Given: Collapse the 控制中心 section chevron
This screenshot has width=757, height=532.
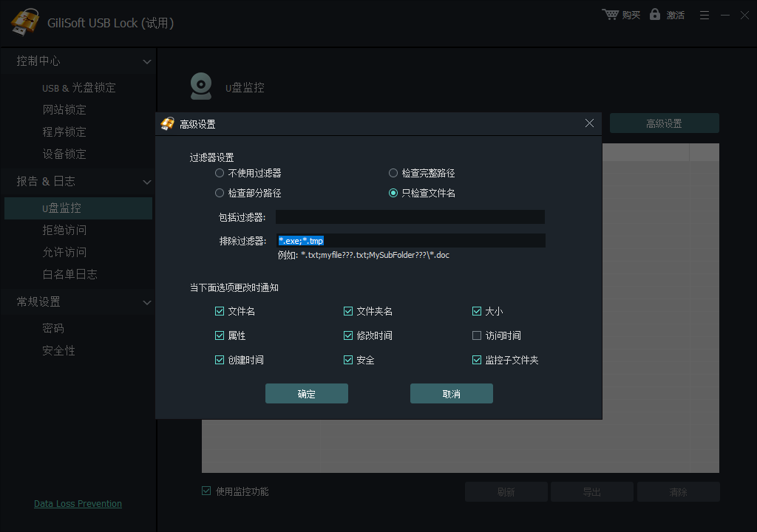Looking at the screenshot, I should [147, 62].
